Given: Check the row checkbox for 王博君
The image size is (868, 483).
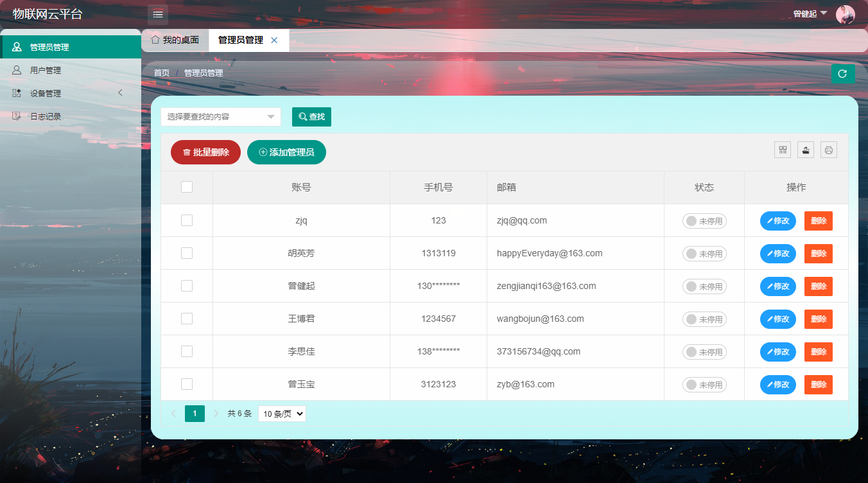Looking at the screenshot, I should click(x=187, y=319).
